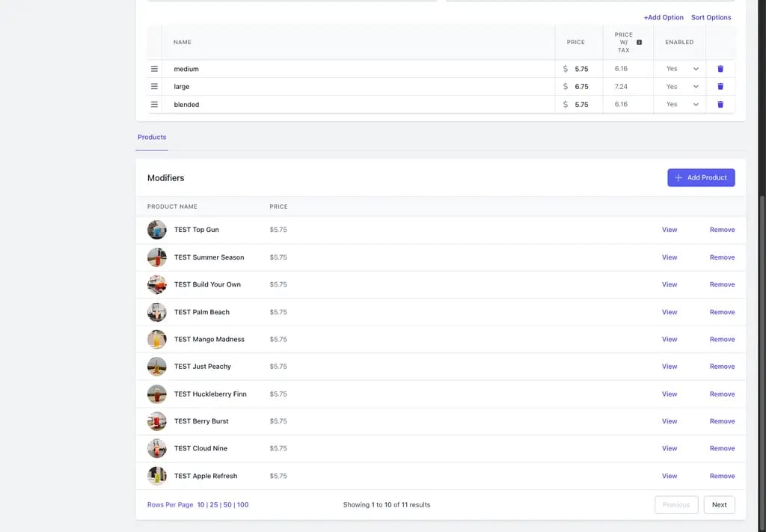View the TEST Mango Madness product
Screen dimensions: 766x532
pyautogui.click(x=670, y=340)
